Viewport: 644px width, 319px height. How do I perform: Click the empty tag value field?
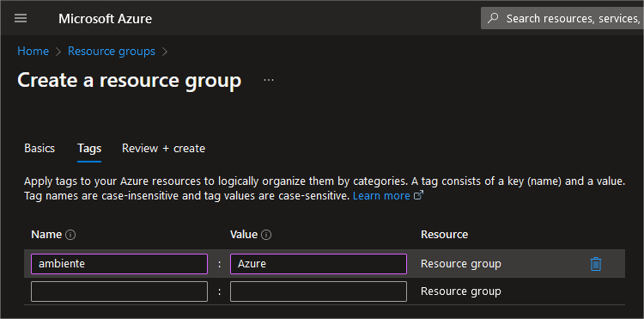(319, 291)
